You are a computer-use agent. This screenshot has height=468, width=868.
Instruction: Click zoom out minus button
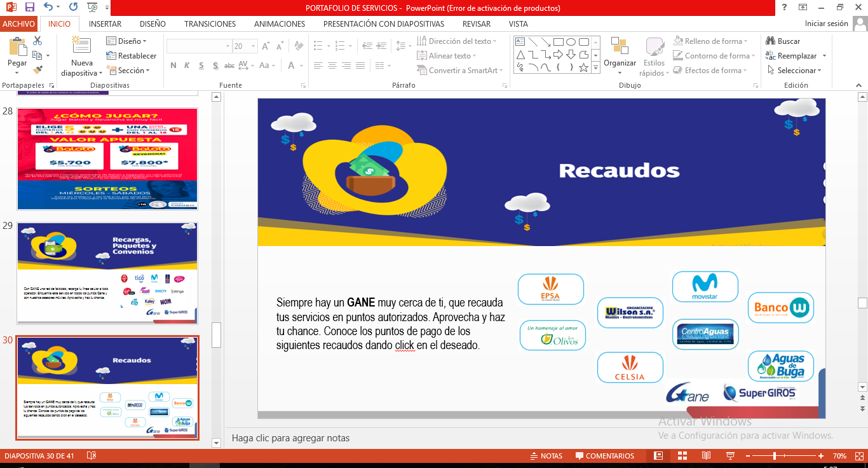(747, 456)
